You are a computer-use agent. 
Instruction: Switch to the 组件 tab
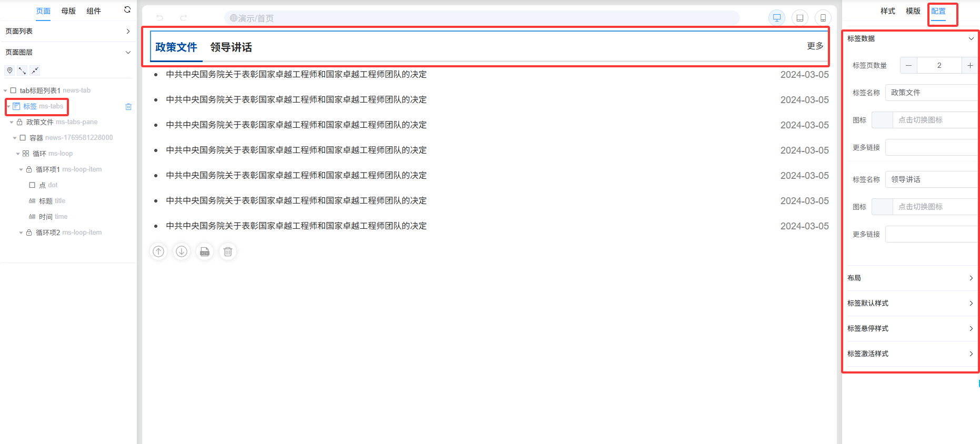(93, 11)
